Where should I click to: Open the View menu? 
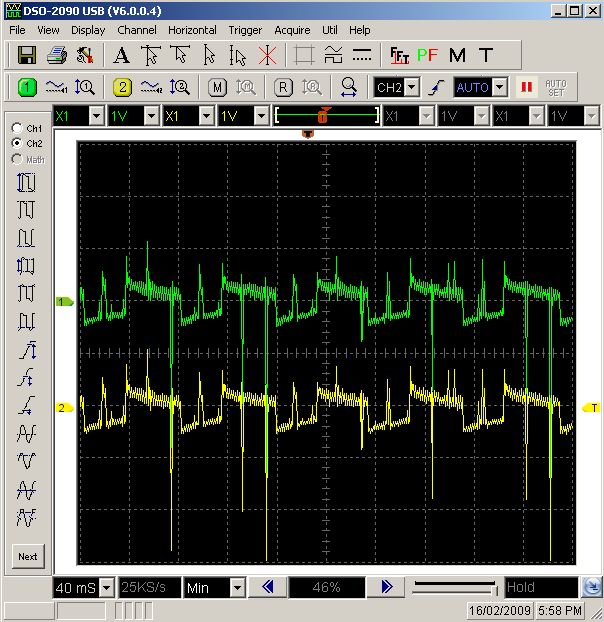point(48,30)
